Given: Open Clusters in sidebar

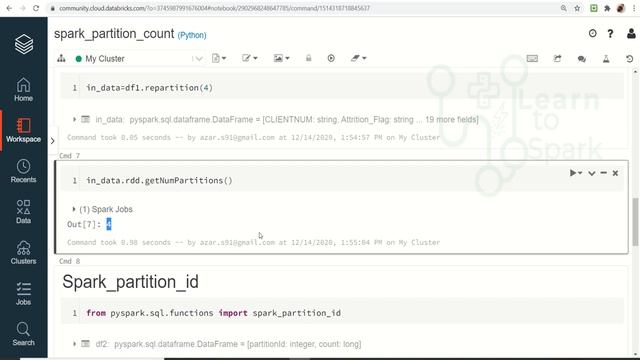Looking at the screenshot, I should click(23, 253).
